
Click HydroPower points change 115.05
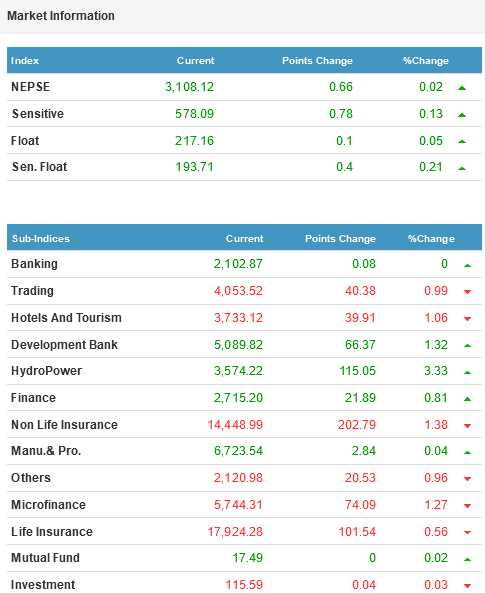coord(358,371)
